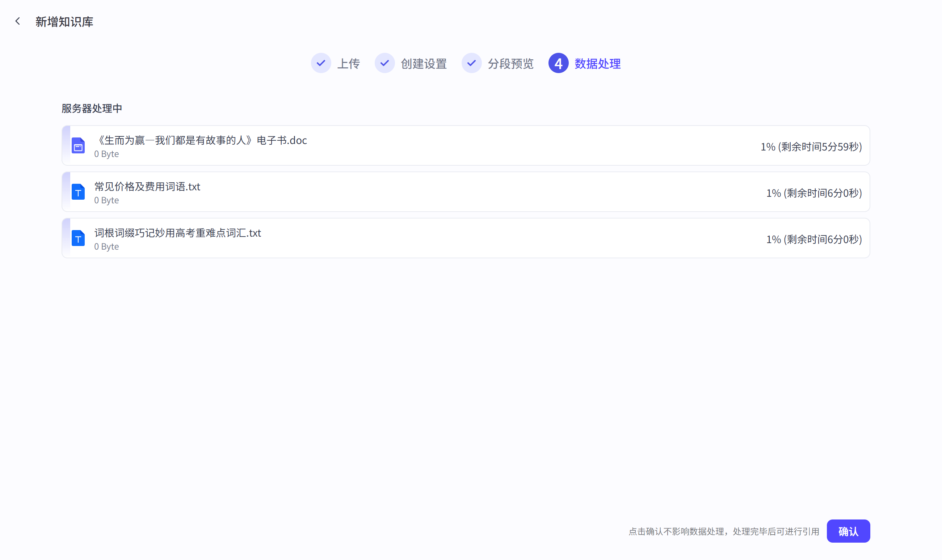Click the checkmark icon for 上传 step
Screen dimensions: 942x560
point(321,63)
